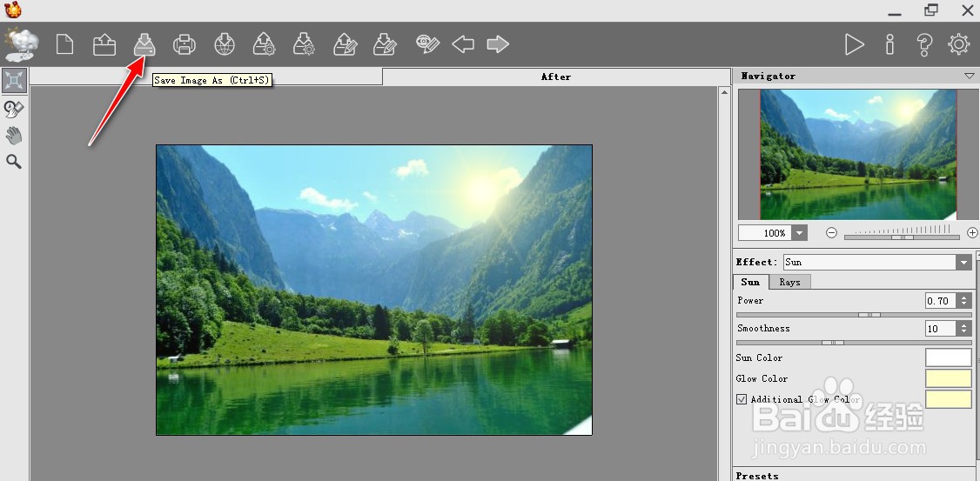This screenshot has height=481, width=980.
Task: Select the Hand pan tool
Action: [x=14, y=136]
